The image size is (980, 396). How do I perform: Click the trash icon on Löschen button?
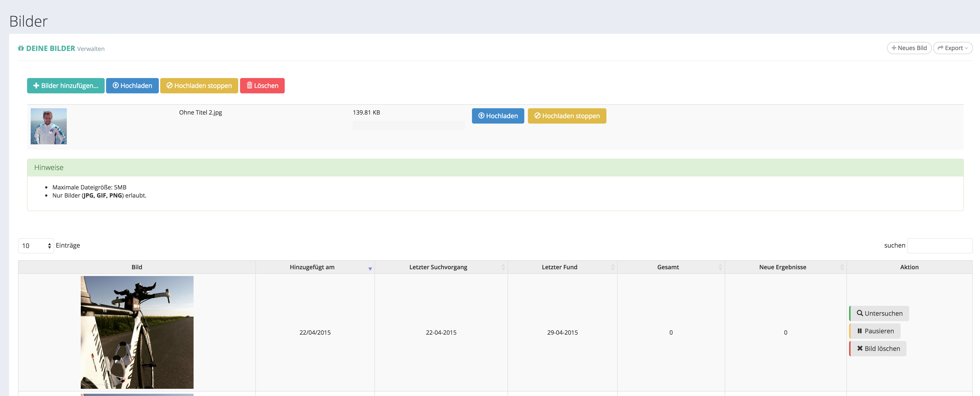tap(250, 85)
